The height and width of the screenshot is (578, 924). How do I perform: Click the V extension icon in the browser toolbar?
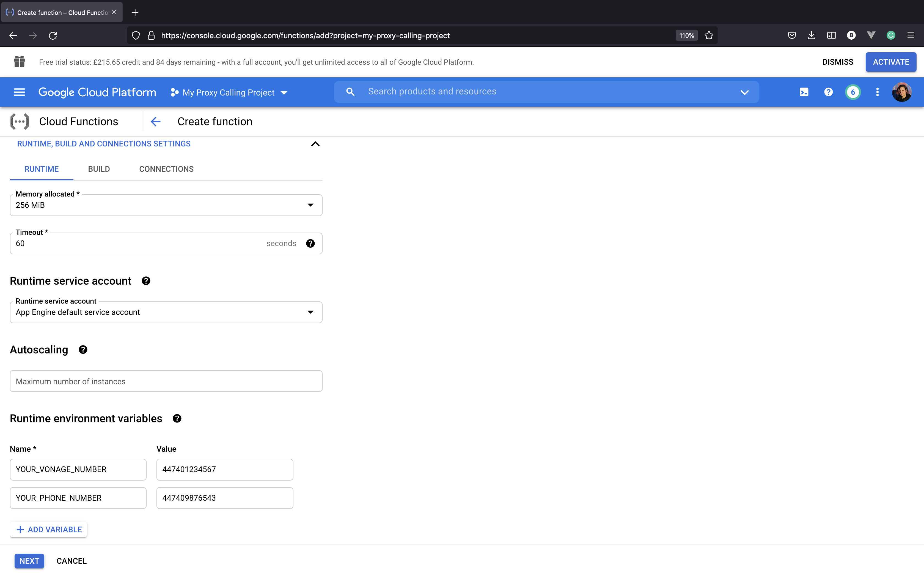(871, 36)
